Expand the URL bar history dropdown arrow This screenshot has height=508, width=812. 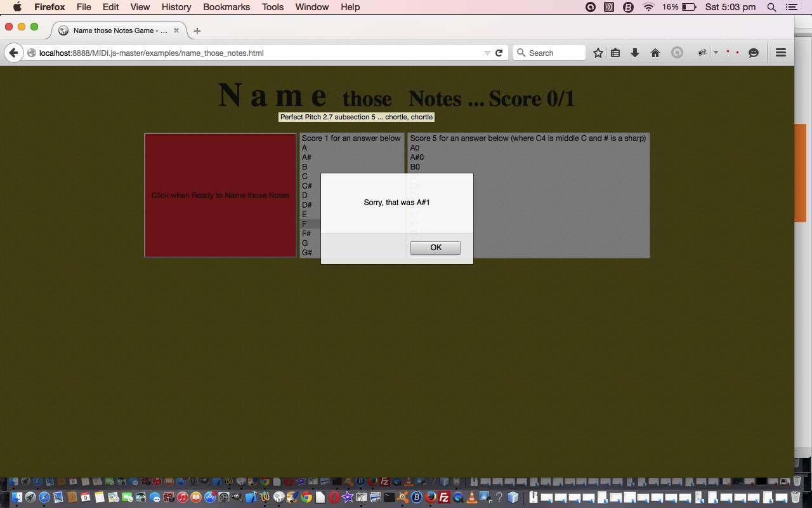487,53
